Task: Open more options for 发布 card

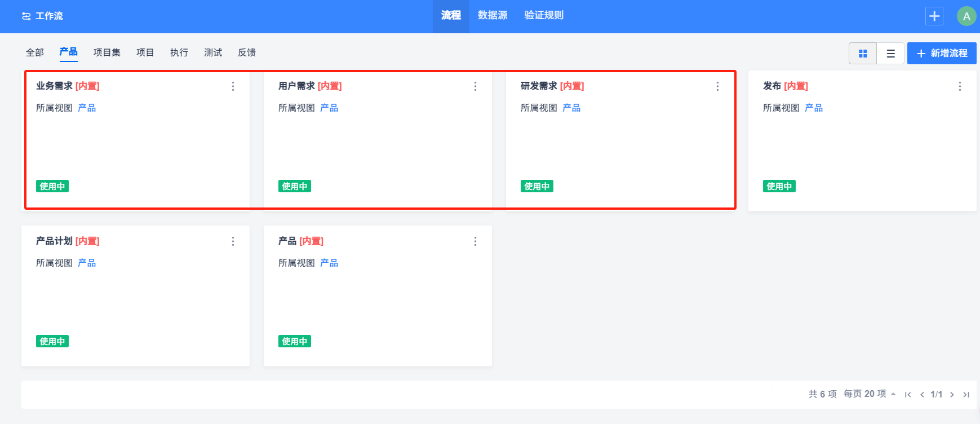Action: pyautogui.click(x=960, y=86)
